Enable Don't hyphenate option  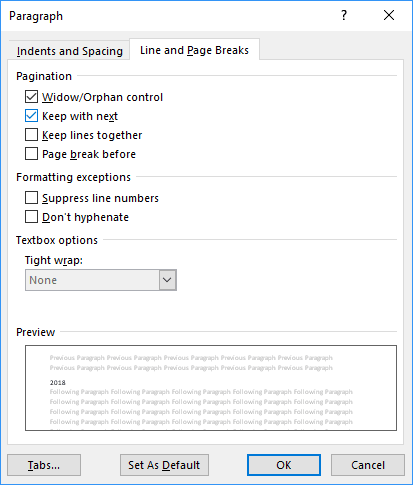[x=31, y=217]
